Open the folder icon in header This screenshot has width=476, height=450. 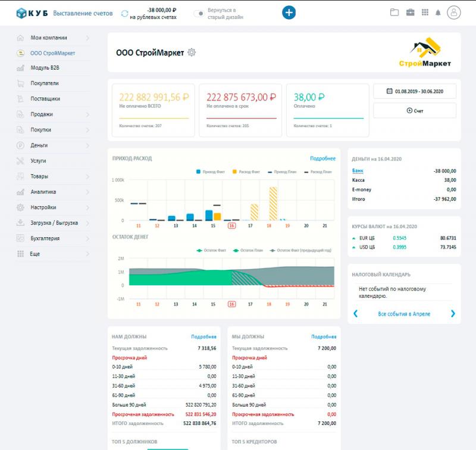coord(394,12)
